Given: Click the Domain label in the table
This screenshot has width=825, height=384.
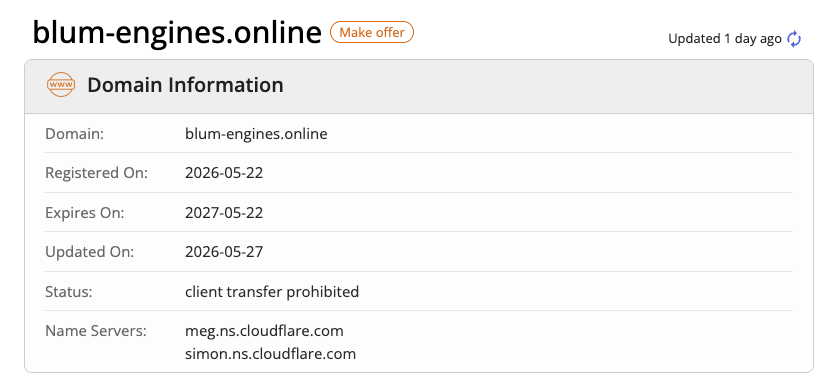Looking at the screenshot, I should coord(75,134).
